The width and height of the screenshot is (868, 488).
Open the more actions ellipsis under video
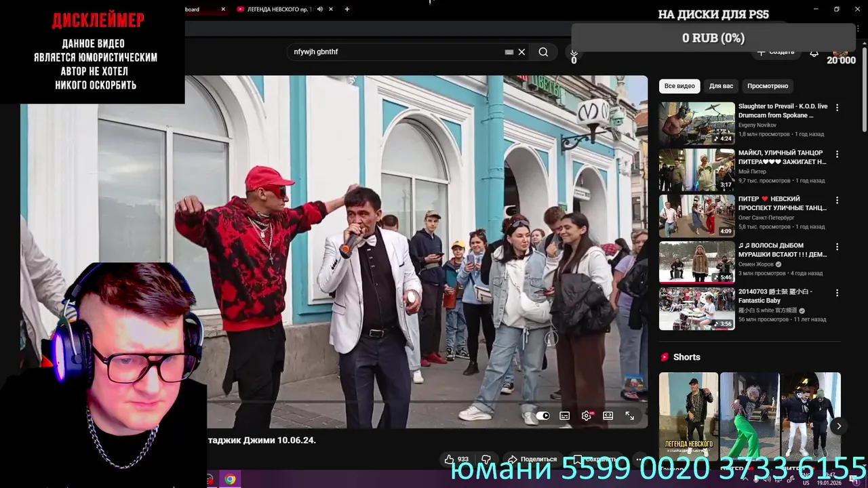click(639, 459)
